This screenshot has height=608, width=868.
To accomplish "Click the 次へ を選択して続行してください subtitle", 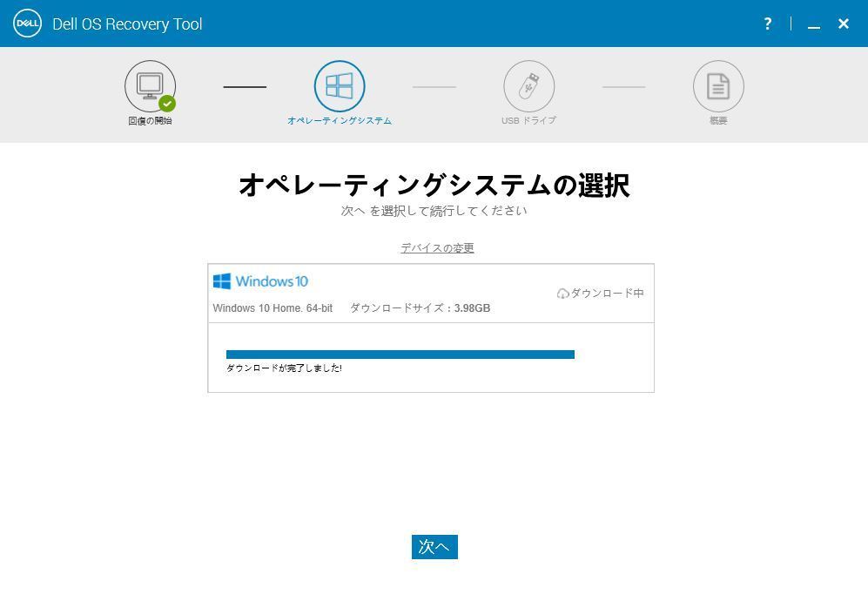I will click(x=434, y=211).
